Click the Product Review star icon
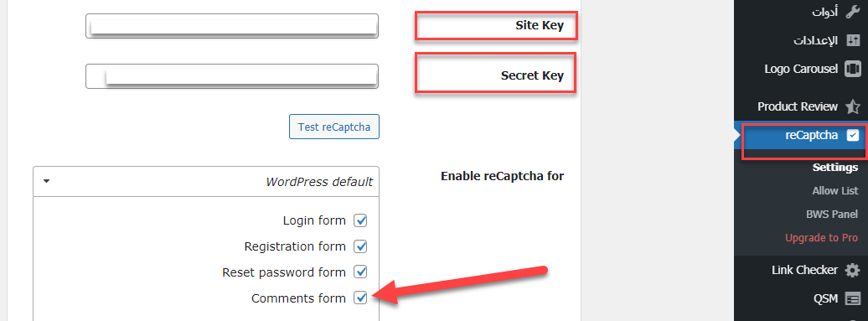Image resolution: width=868 pixels, height=321 pixels. (853, 106)
